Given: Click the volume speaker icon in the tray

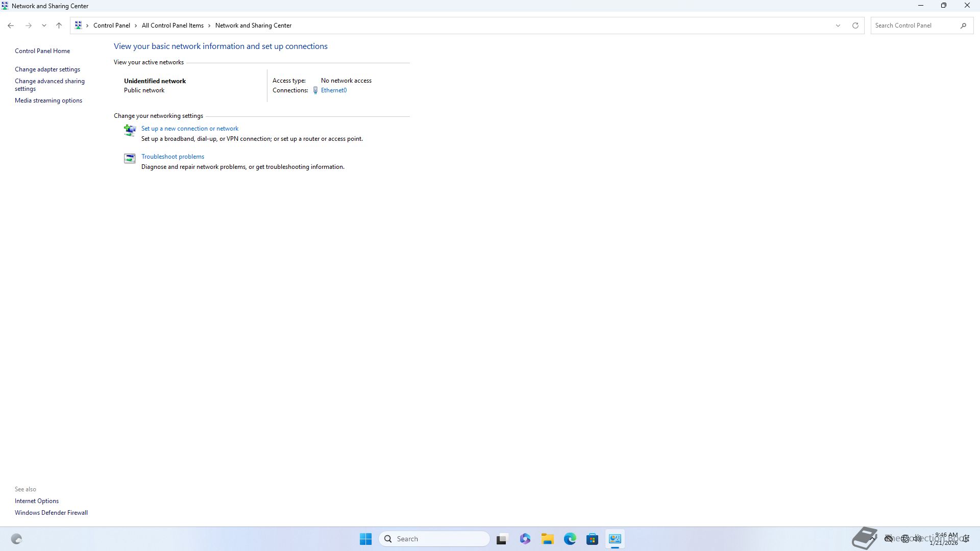Looking at the screenshot, I should (x=918, y=538).
